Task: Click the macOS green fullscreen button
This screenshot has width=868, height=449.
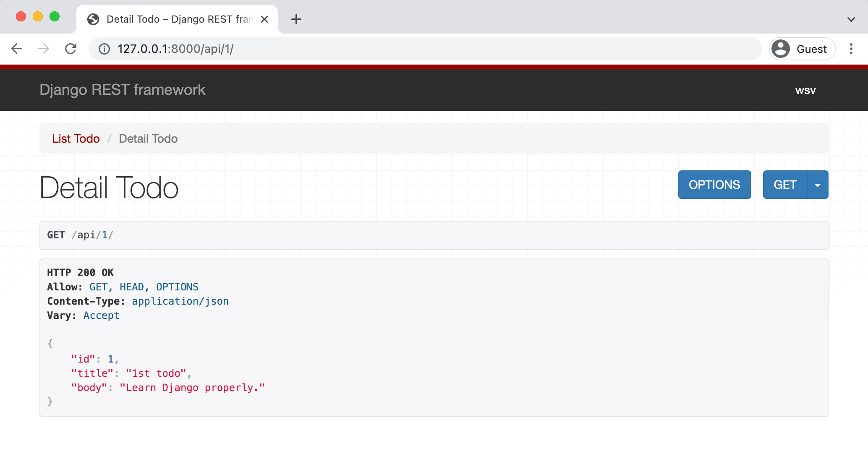Action: [55, 16]
